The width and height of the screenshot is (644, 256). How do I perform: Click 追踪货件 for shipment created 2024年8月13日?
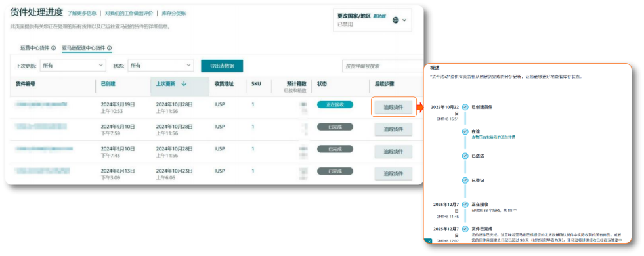393,174
